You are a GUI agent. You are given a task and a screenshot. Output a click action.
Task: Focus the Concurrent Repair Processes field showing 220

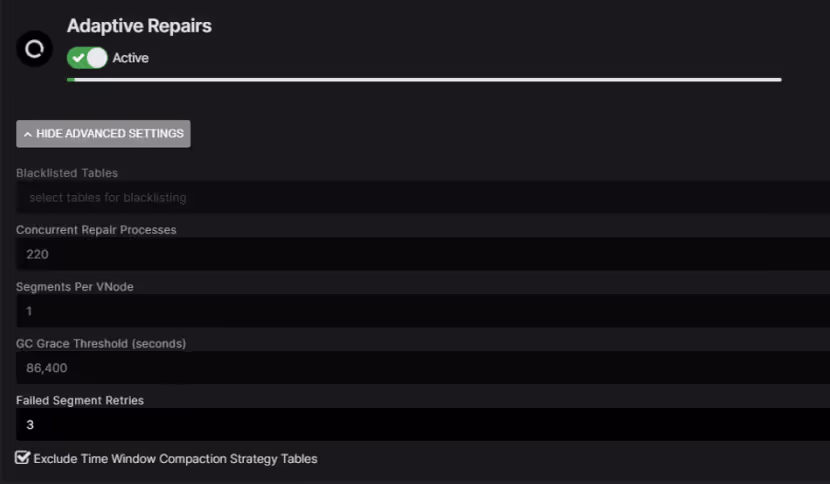coord(420,254)
